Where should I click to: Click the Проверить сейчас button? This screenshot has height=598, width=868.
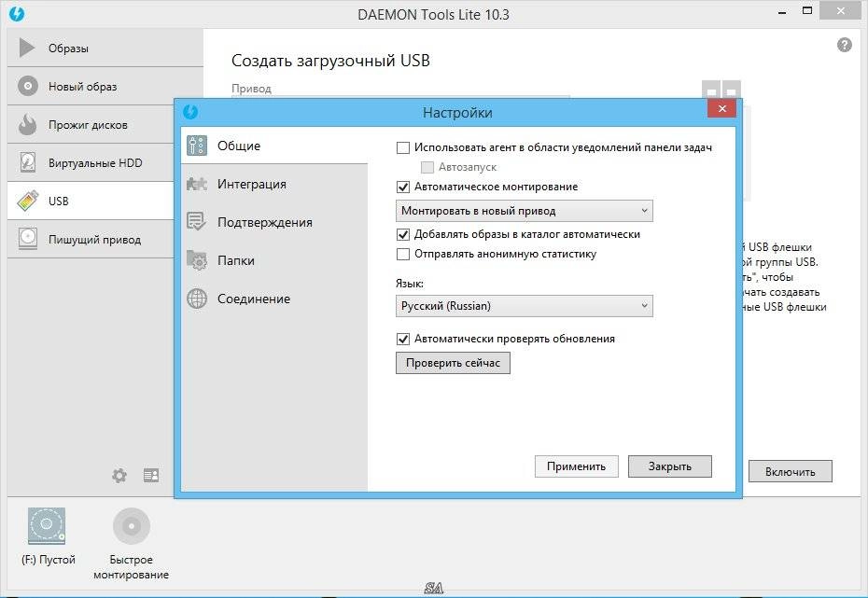click(453, 363)
